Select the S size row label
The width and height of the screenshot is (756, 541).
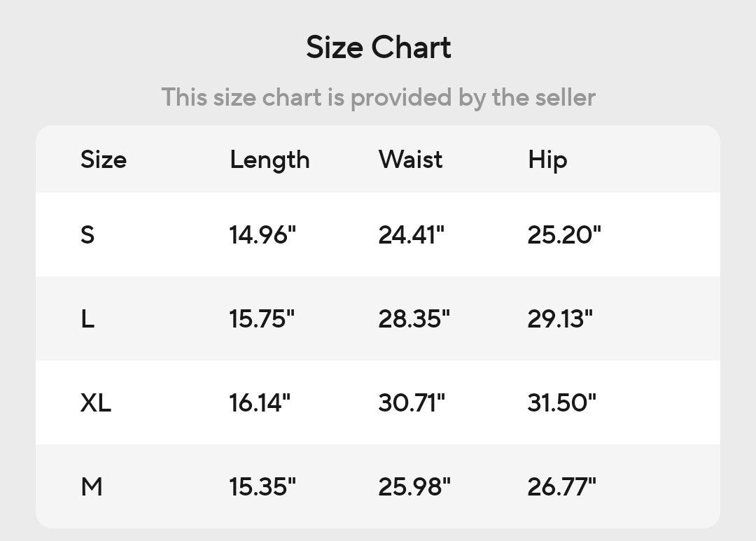[x=87, y=235]
